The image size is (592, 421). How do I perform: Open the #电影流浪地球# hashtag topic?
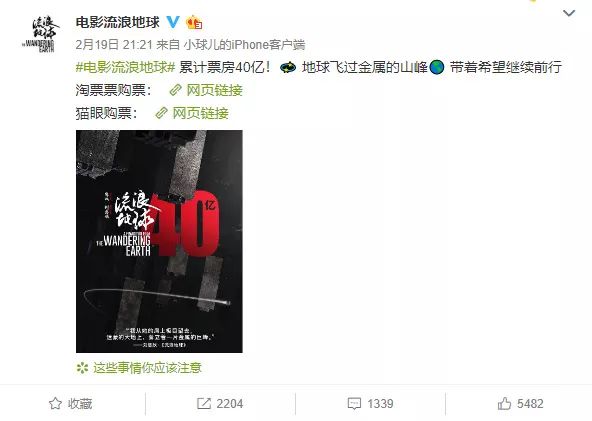click(125, 67)
